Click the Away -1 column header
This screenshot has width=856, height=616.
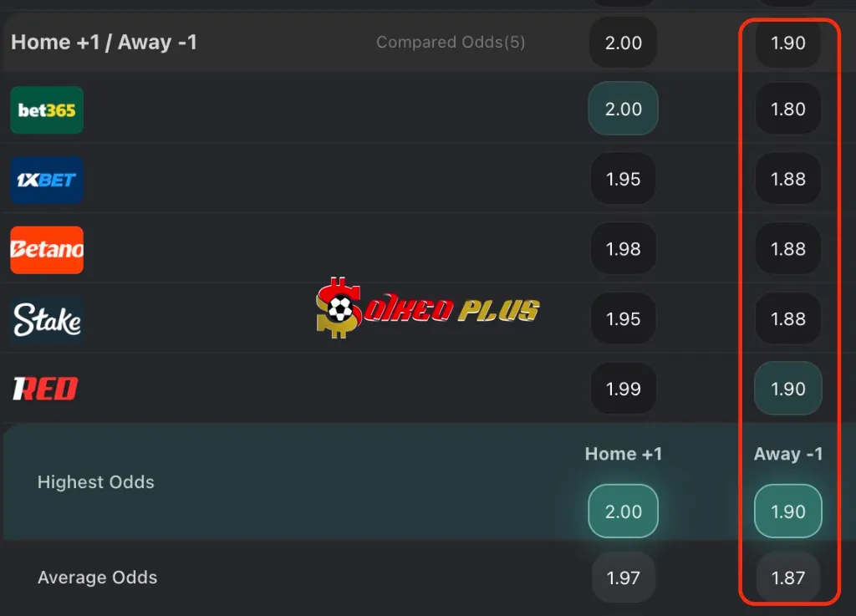[788, 454]
